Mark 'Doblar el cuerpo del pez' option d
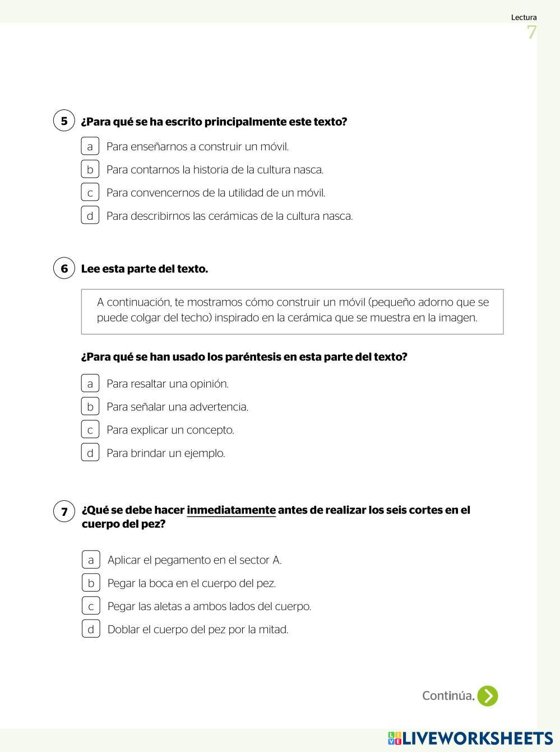Viewport: 560px width, 752px height. [91, 629]
